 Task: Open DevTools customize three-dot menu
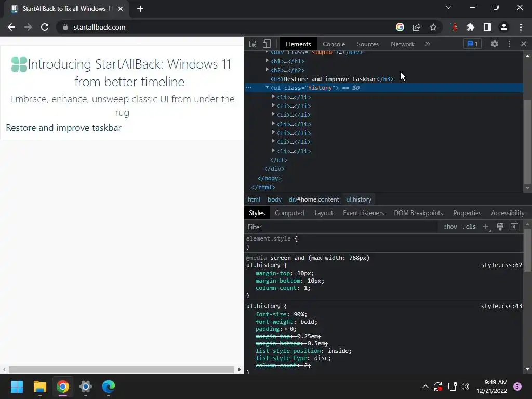click(509, 44)
